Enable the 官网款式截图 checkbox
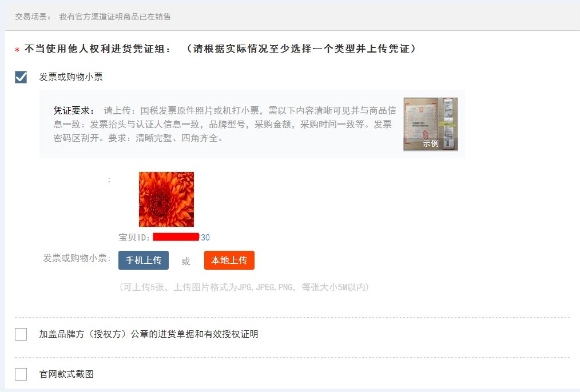 tap(21, 374)
